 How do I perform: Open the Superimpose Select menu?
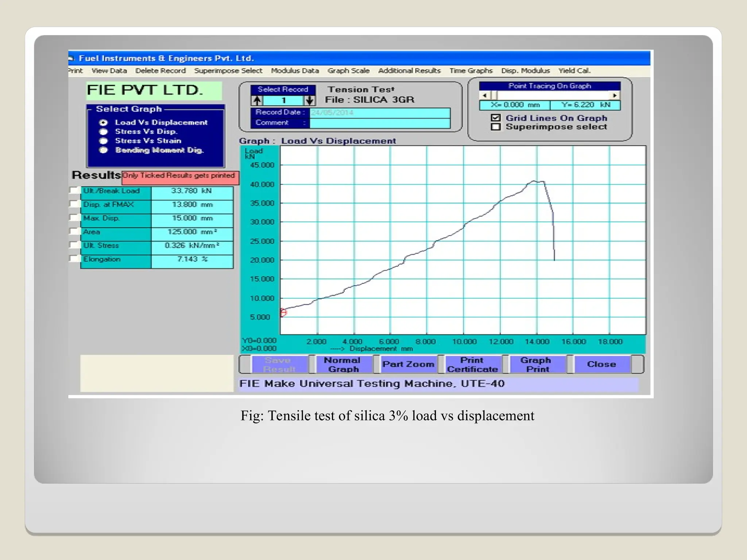pos(228,71)
